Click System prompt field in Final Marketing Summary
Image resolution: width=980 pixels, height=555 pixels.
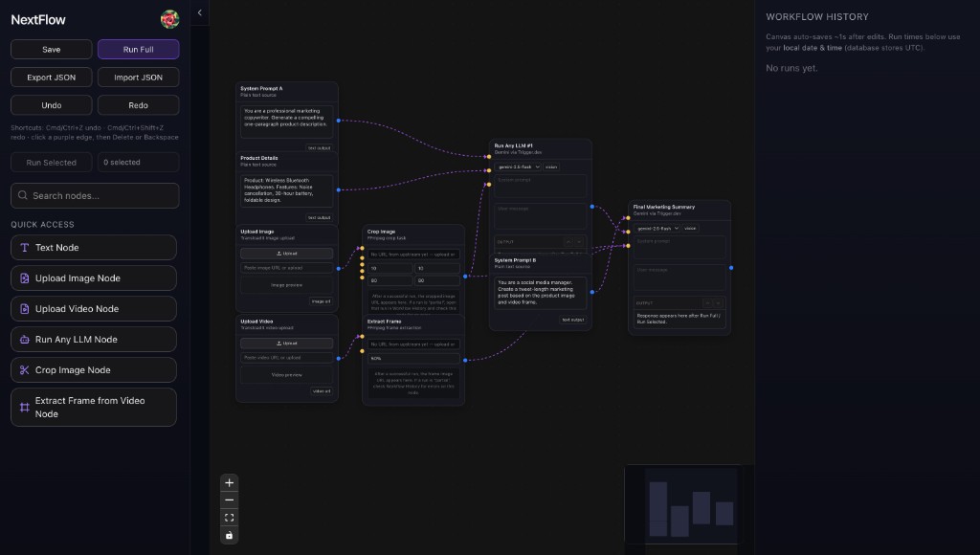click(x=679, y=248)
